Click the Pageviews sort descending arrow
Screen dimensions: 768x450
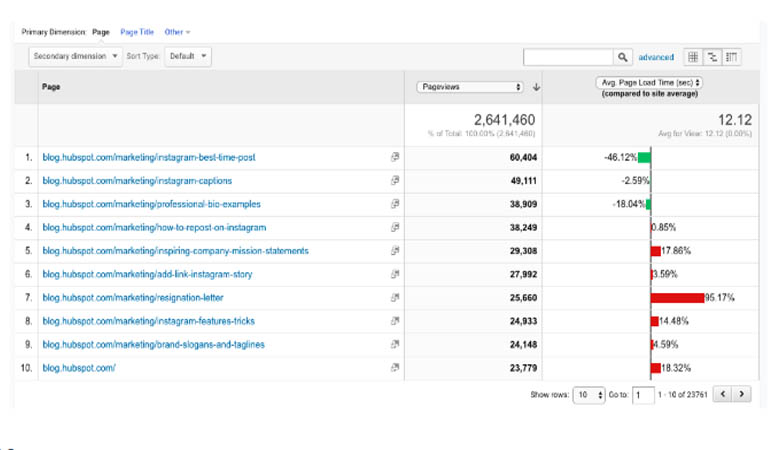(536, 87)
